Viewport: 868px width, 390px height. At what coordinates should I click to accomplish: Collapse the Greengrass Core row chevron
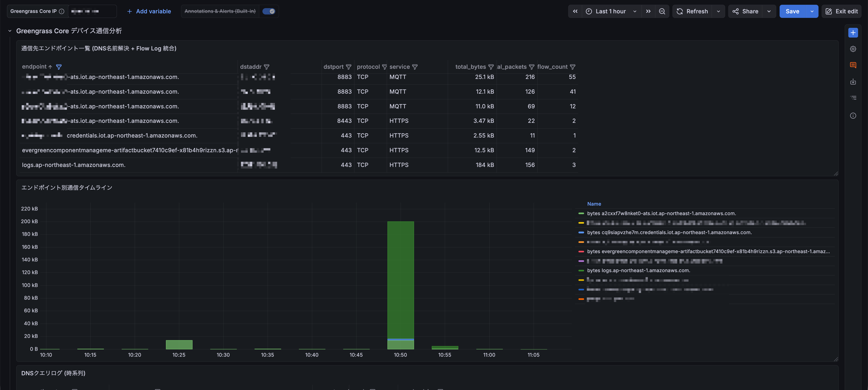(x=10, y=31)
